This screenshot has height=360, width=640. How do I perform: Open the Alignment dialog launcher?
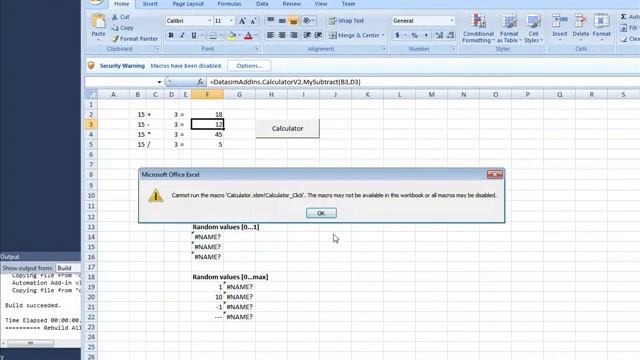(383, 49)
